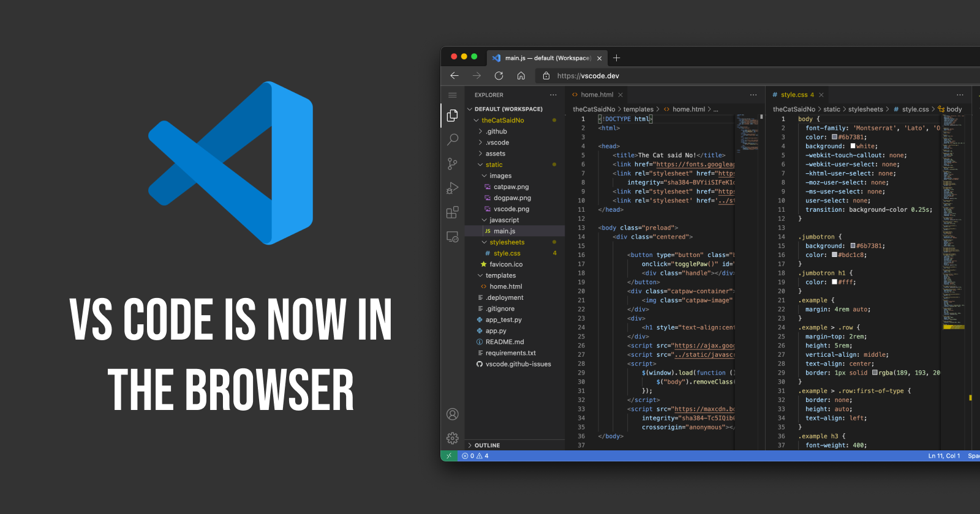
Task: Collapse the static folder
Action: tap(480, 165)
